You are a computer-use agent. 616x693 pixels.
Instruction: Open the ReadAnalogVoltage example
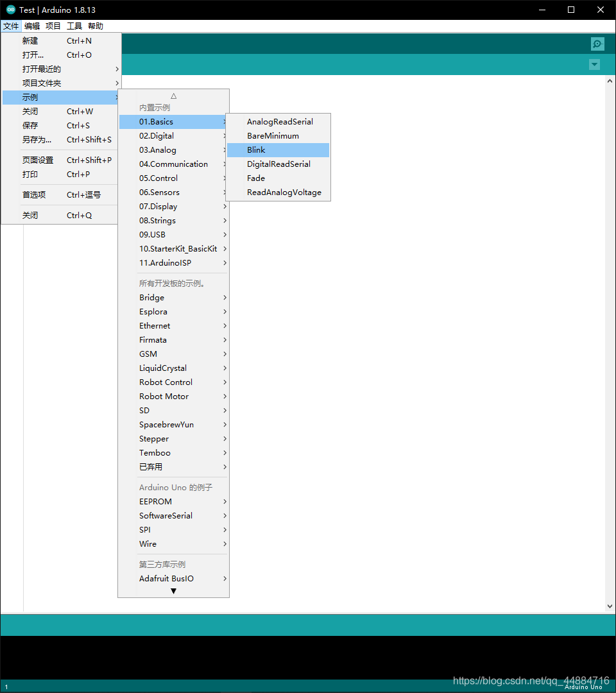(x=278, y=193)
